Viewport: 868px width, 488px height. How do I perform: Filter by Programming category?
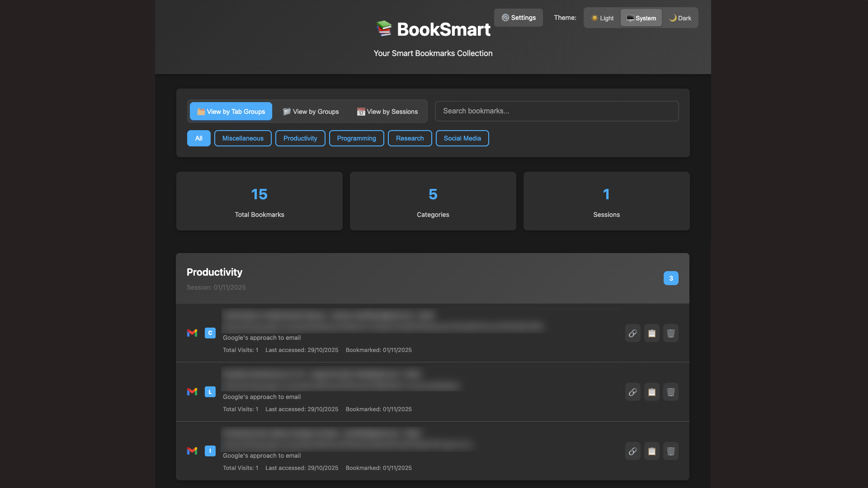coord(356,138)
